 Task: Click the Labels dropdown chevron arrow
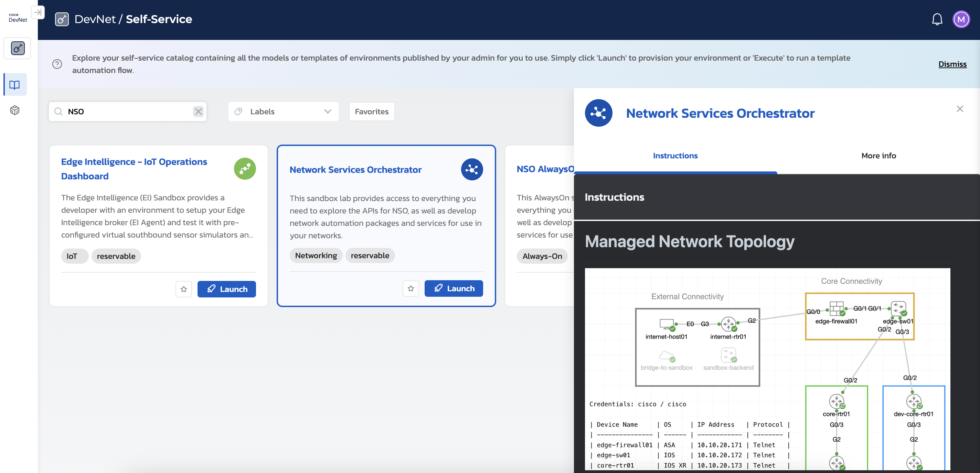point(328,112)
